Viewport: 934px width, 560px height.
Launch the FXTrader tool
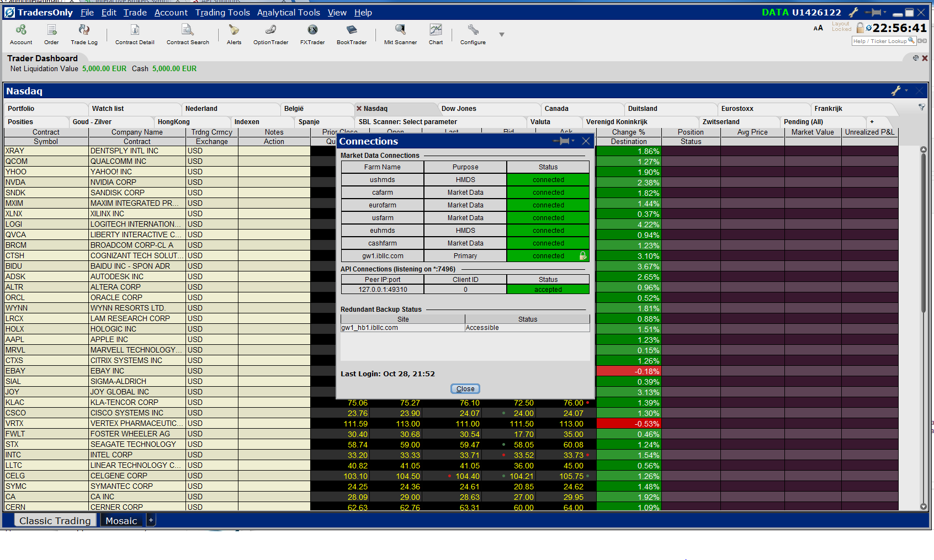(x=312, y=34)
